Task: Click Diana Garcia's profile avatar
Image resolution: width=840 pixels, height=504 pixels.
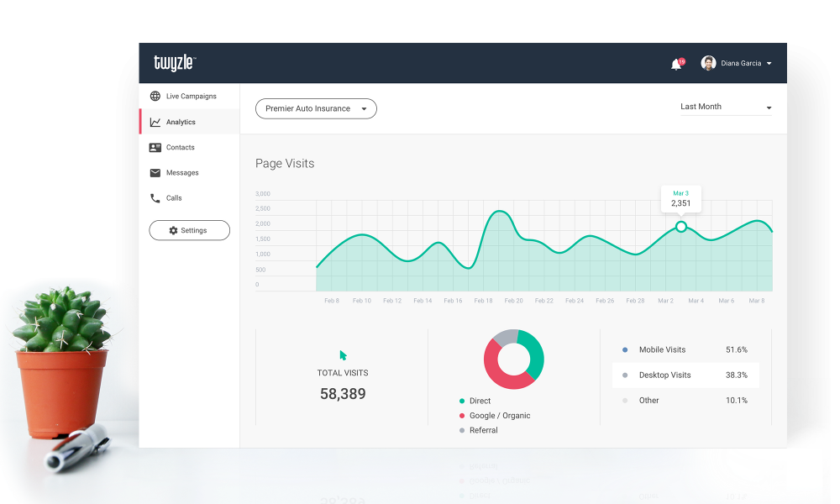Action: pos(708,63)
